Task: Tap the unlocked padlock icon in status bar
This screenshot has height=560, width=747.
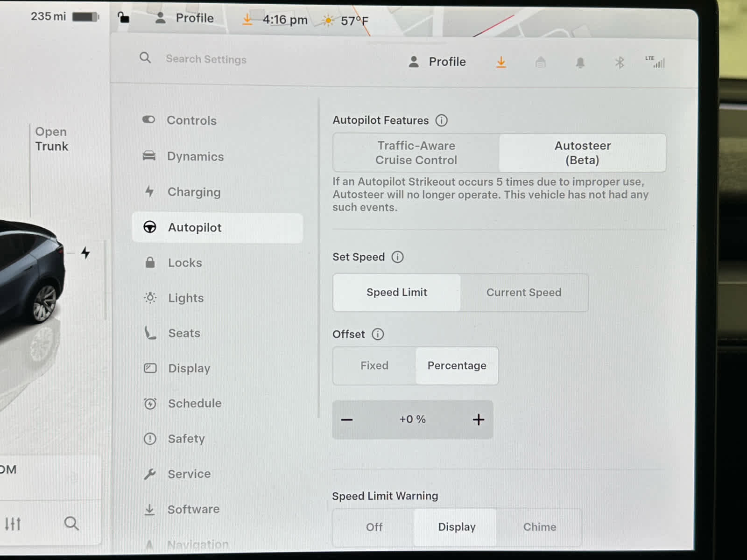Action: (123, 18)
